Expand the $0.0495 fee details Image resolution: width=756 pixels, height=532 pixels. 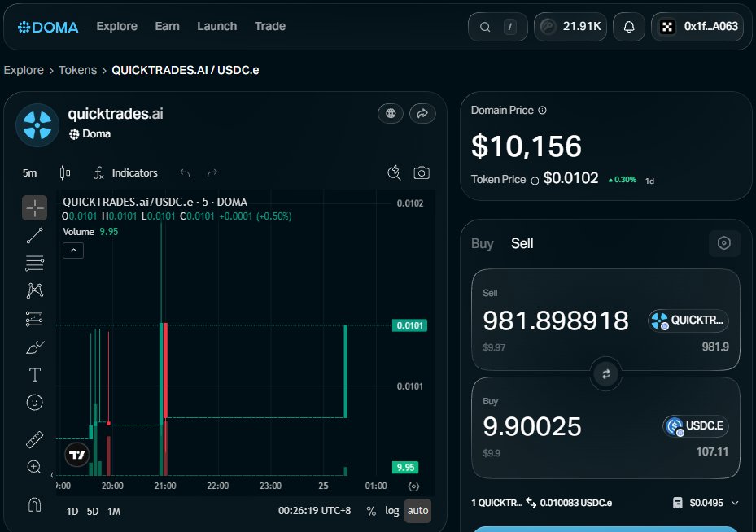coord(706,503)
